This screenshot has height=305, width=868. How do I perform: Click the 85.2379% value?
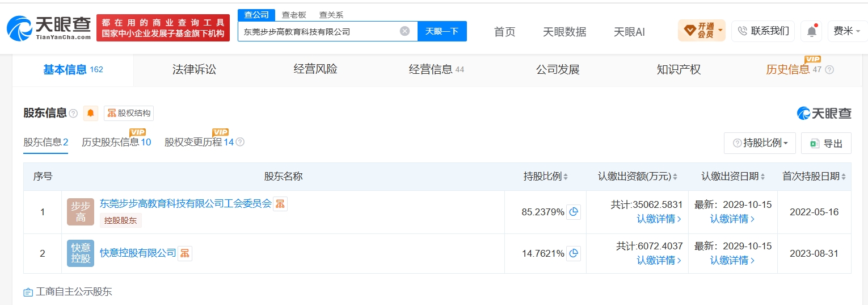pyautogui.click(x=543, y=212)
